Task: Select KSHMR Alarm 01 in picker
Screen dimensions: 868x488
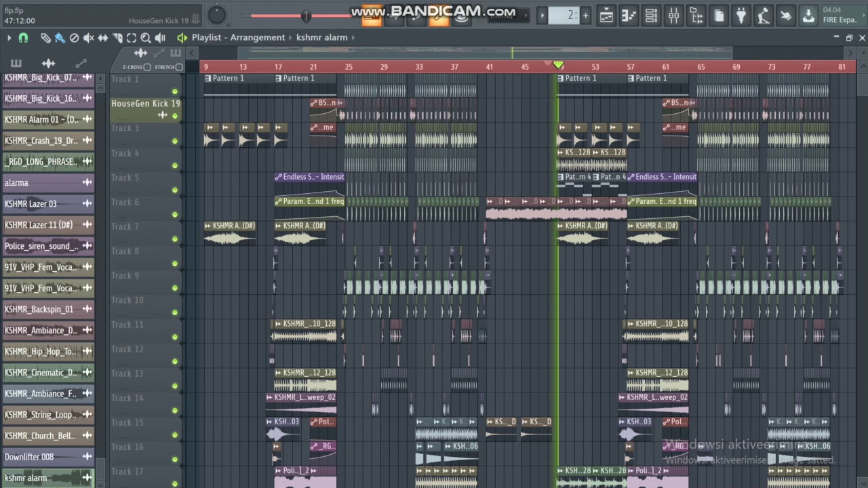Action: (x=48, y=119)
